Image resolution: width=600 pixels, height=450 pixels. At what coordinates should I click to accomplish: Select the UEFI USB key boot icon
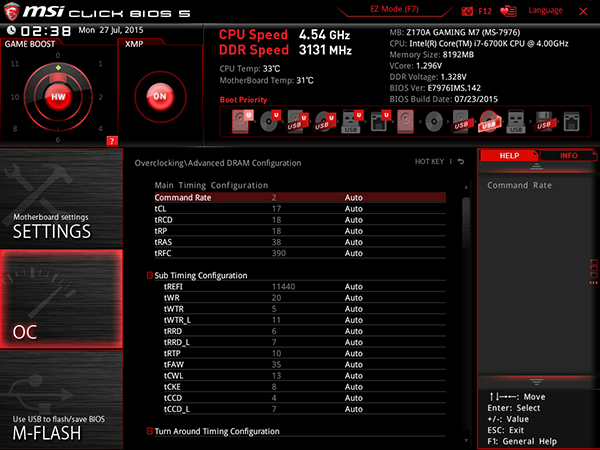[x=352, y=121]
